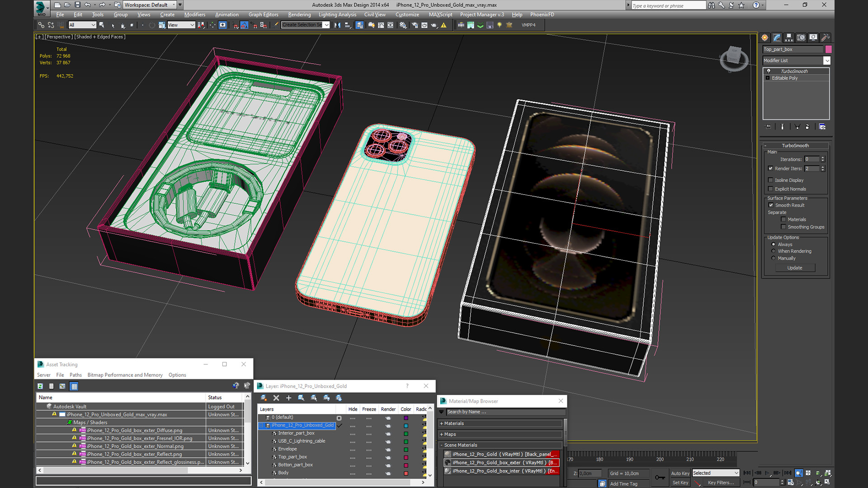Open selection filter All dropdown
Image resolution: width=868 pixels, height=488 pixels.
(x=82, y=25)
